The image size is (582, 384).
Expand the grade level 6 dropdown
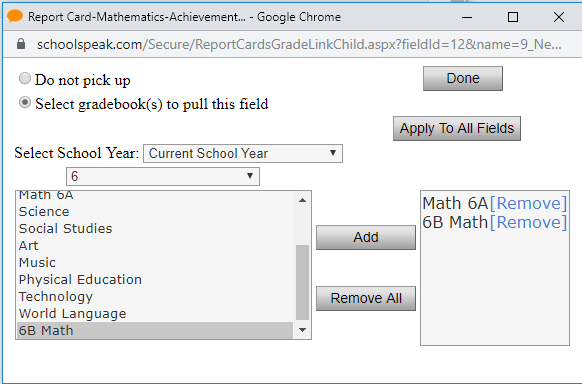pos(163,176)
